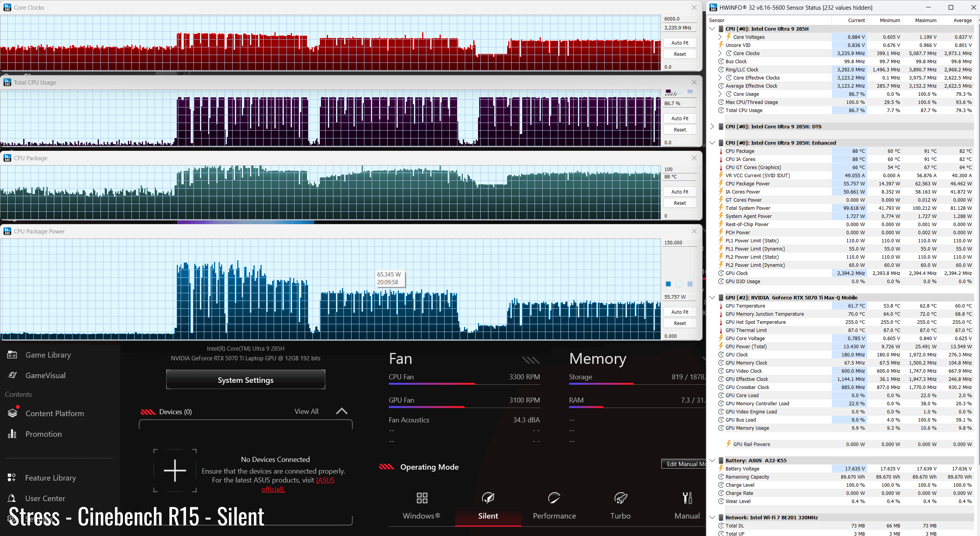Open Feature Library in sidebar
This screenshot has height=536, width=980.
click(x=50, y=478)
